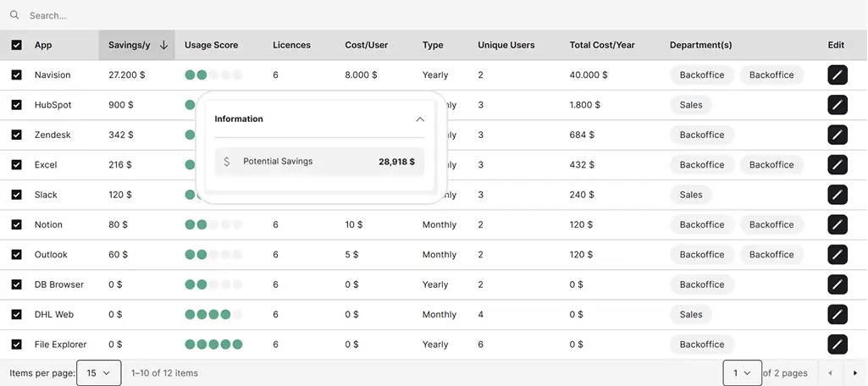Edit the HubSpot row
This screenshot has height=386, width=868.
click(x=837, y=105)
